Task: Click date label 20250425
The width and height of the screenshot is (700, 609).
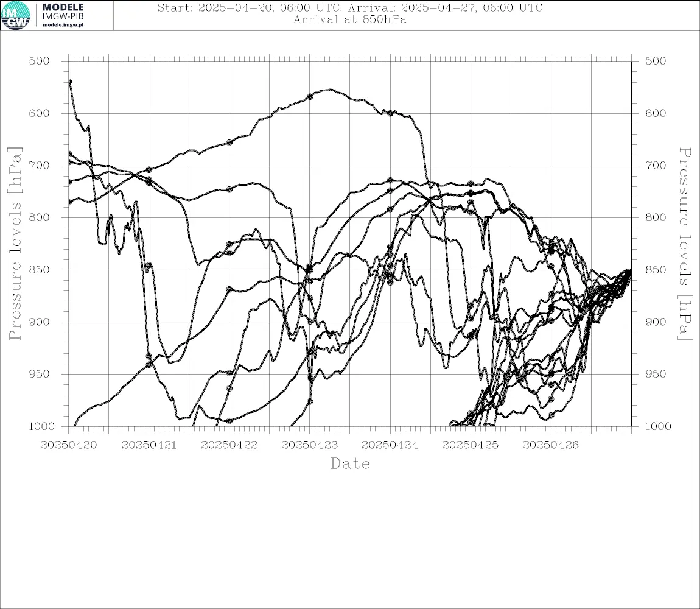Action: click(471, 445)
